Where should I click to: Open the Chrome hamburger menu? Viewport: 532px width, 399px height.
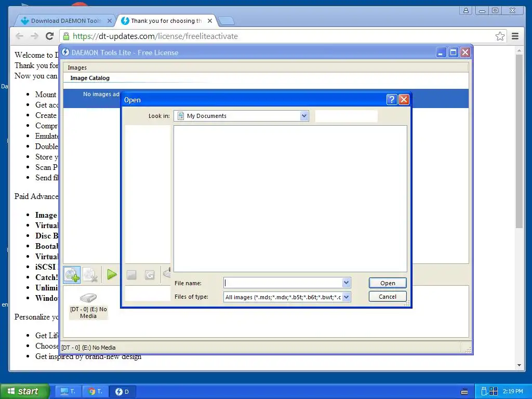[x=515, y=36]
